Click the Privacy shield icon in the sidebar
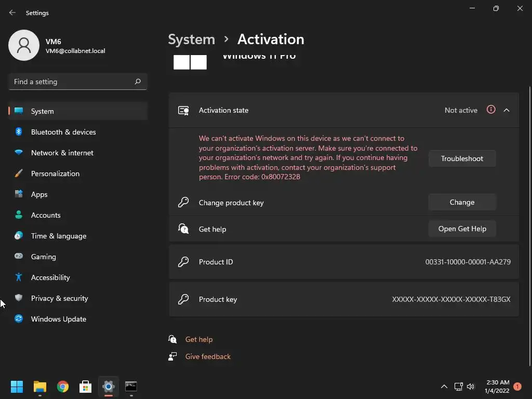Viewport: 532px width, 399px height. [19, 298]
